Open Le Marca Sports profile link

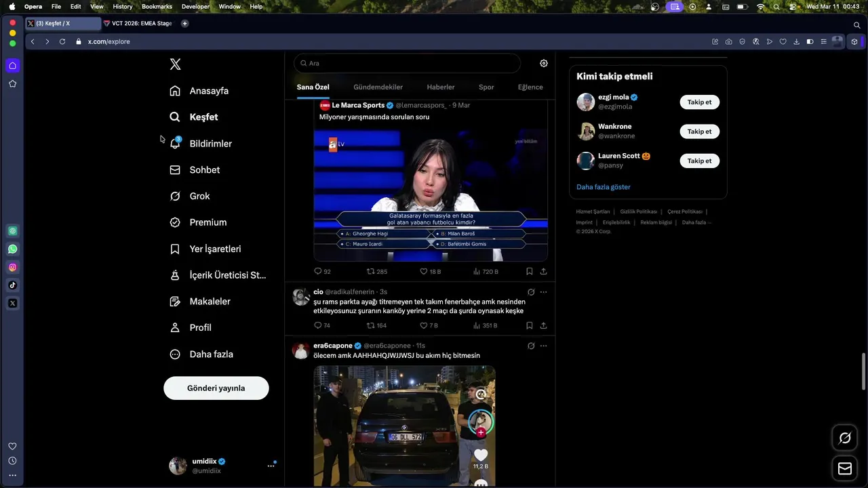point(358,105)
